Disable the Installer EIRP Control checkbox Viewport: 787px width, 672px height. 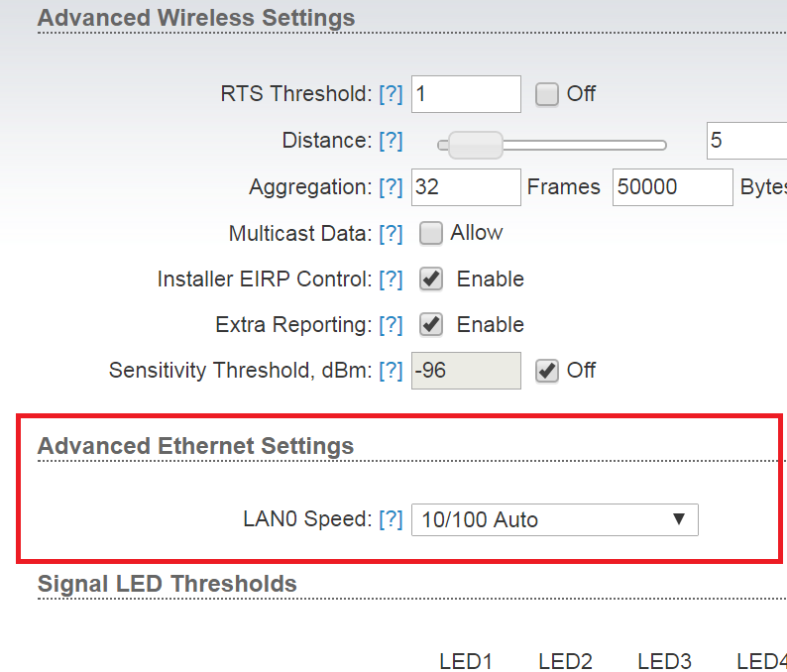pos(430,280)
